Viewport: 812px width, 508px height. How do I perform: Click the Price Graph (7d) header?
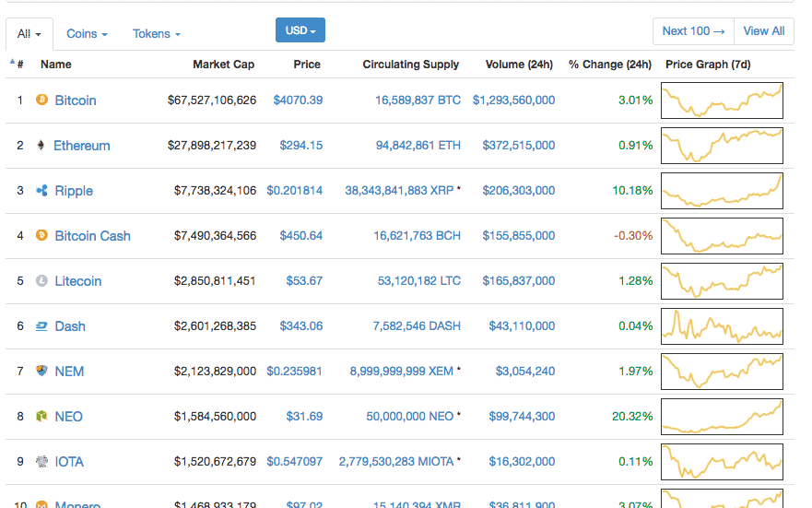[x=708, y=65]
